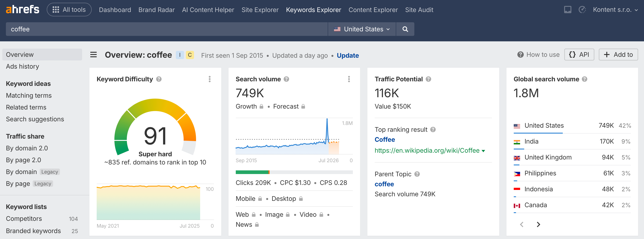Viewport: 644px width, 239px height.
Task: Click the yellow C intent badge
Action: [190, 55]
